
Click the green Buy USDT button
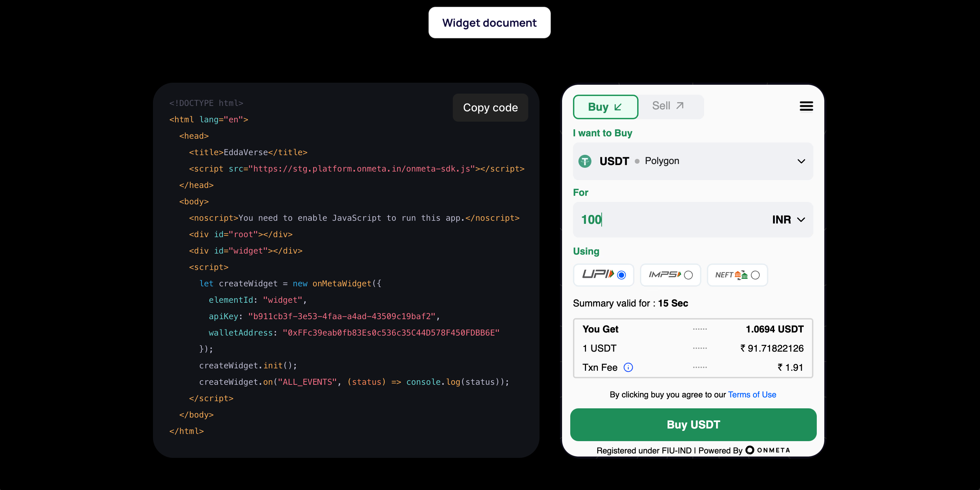[x=693, y=424]
